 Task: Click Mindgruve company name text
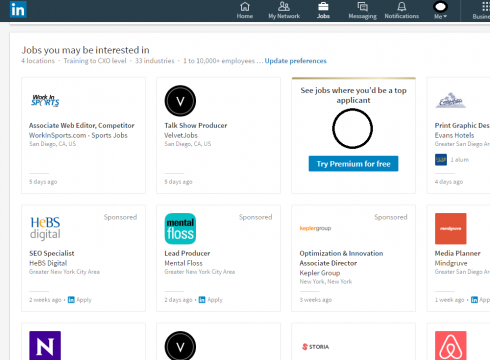point(451,263)
